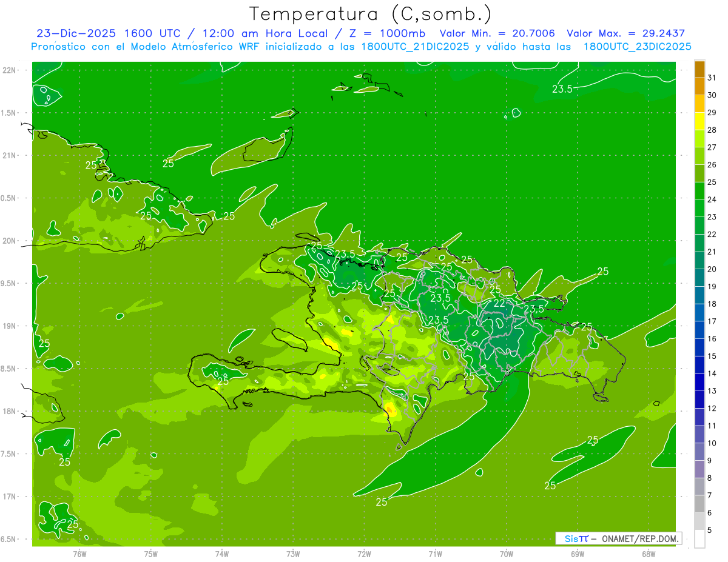Click the "69W" longitude label
This screenshot has width=728, height=562.
(x=578, y=554)
